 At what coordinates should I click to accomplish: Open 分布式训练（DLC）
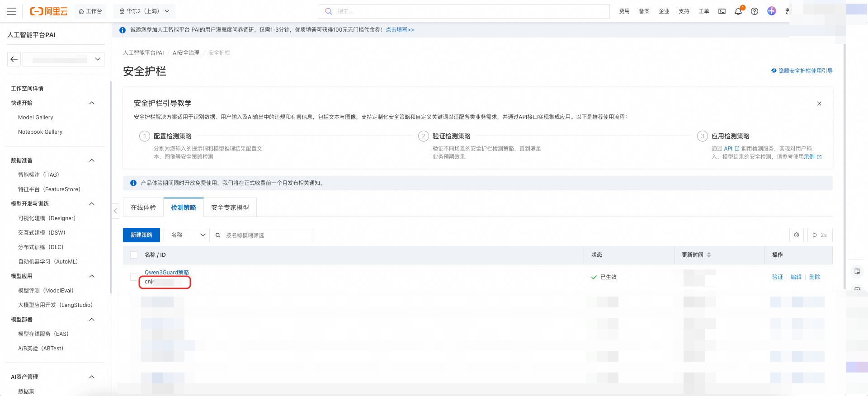tap(41, 247)
